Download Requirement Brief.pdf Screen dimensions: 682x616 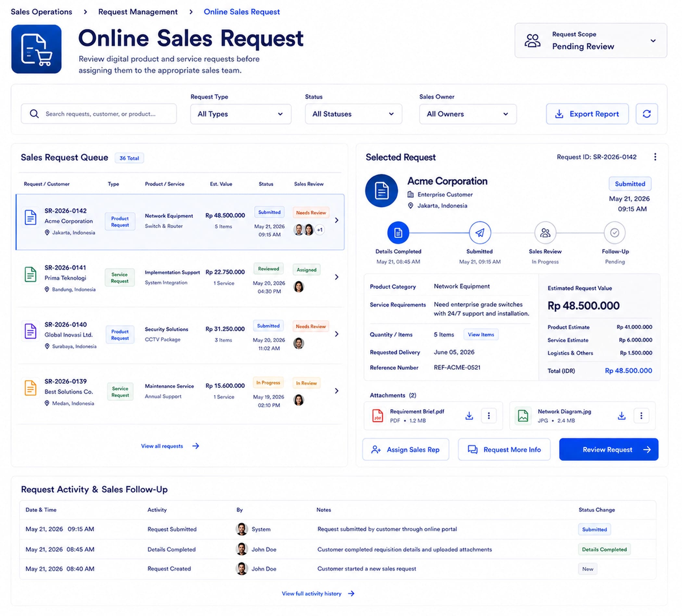click(x=469, y=416)
